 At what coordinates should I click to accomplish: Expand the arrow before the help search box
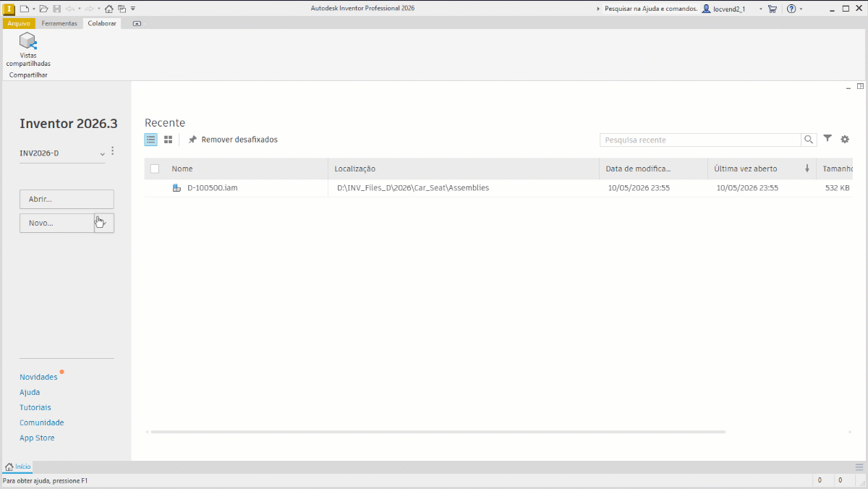click(598, 9)
